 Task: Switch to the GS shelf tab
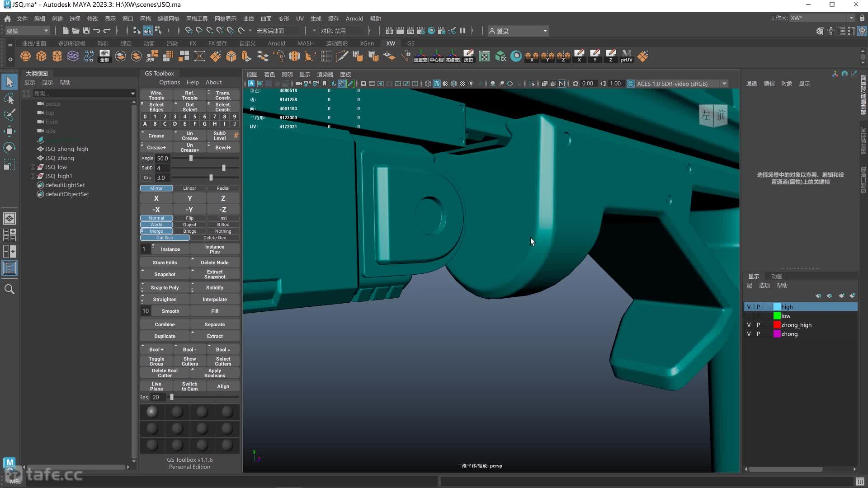click(x=410, y=43)
